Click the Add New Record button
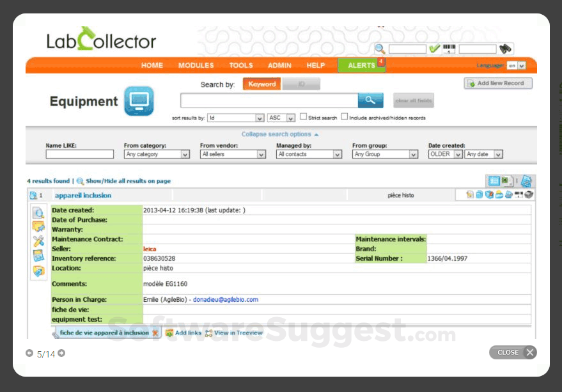This screenshot has width=562, height=392. (498, 83)
